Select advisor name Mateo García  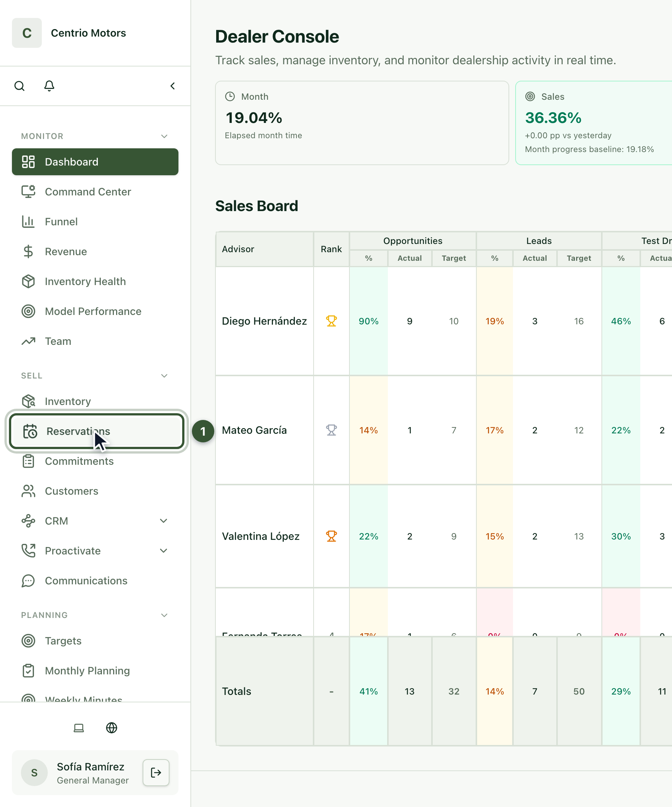(x=254, y=430)
